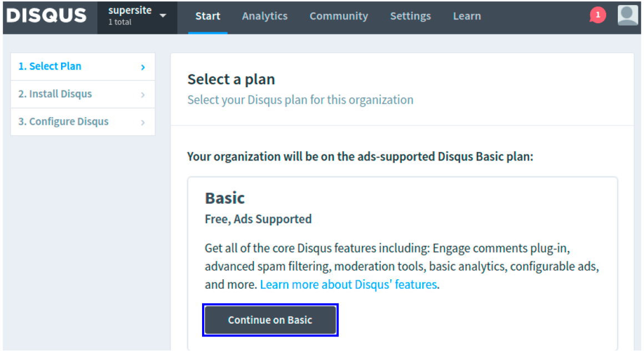Click the chevron beside Install Disqus
This screenshot has width=644, height=352.
pyautogui.click(x=143, y=95)
